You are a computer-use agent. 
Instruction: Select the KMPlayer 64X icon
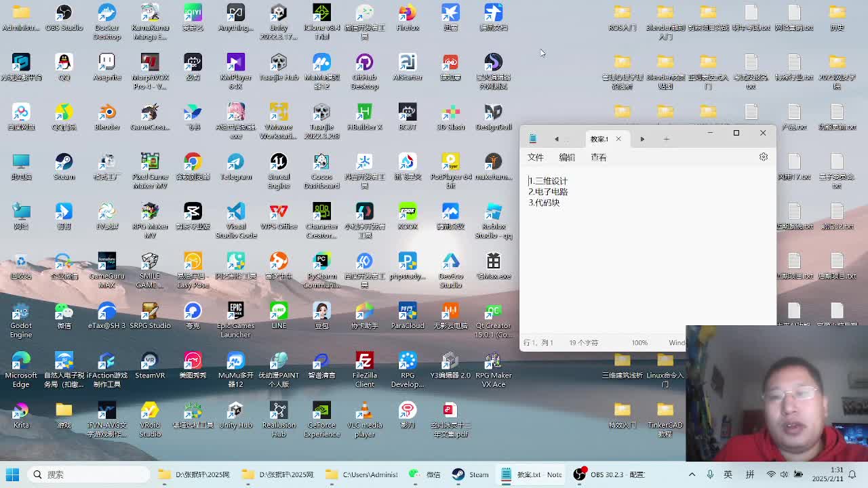pyautogui.click(x=236, y=72)
